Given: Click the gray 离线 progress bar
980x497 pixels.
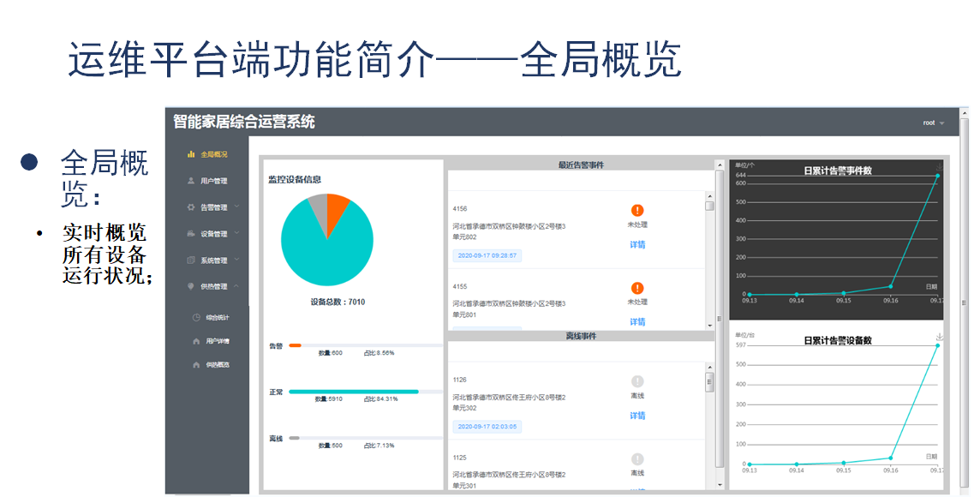Looking at the screenshot, I should pos(294,438).
